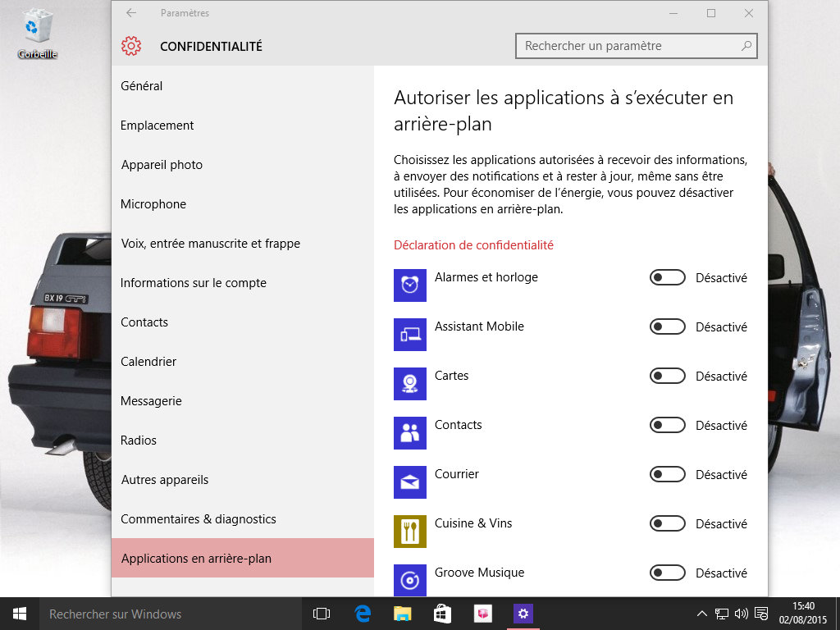
Task: Open the Déclaration de confidentialité link
Action: (473, 245)
